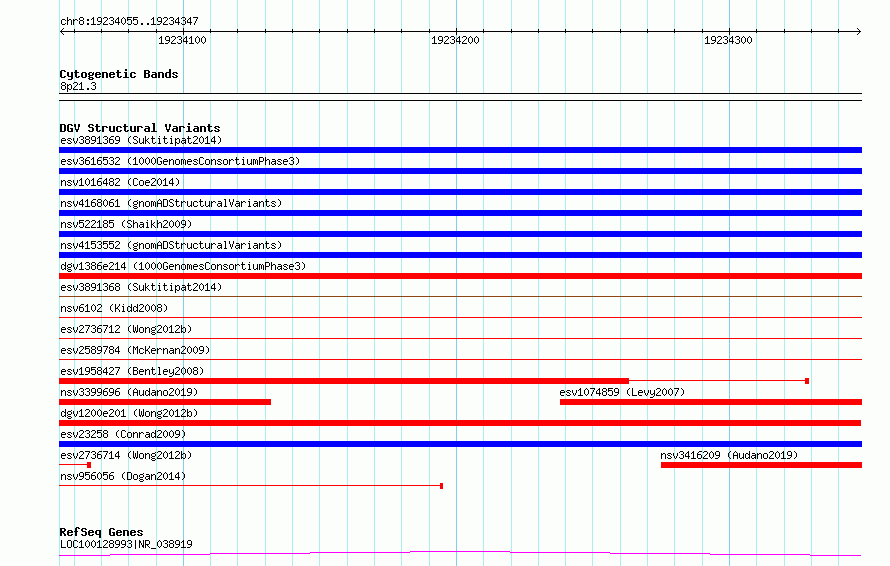Click the DGV Structural Variants track title
The height and width of the screenshot is (566, 890).
pos(140,128)
